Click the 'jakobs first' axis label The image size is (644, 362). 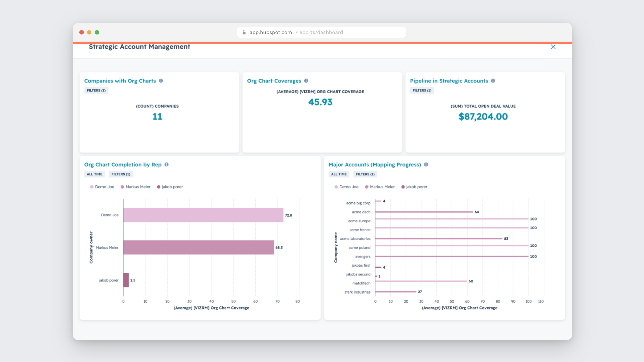coord(361,265)
